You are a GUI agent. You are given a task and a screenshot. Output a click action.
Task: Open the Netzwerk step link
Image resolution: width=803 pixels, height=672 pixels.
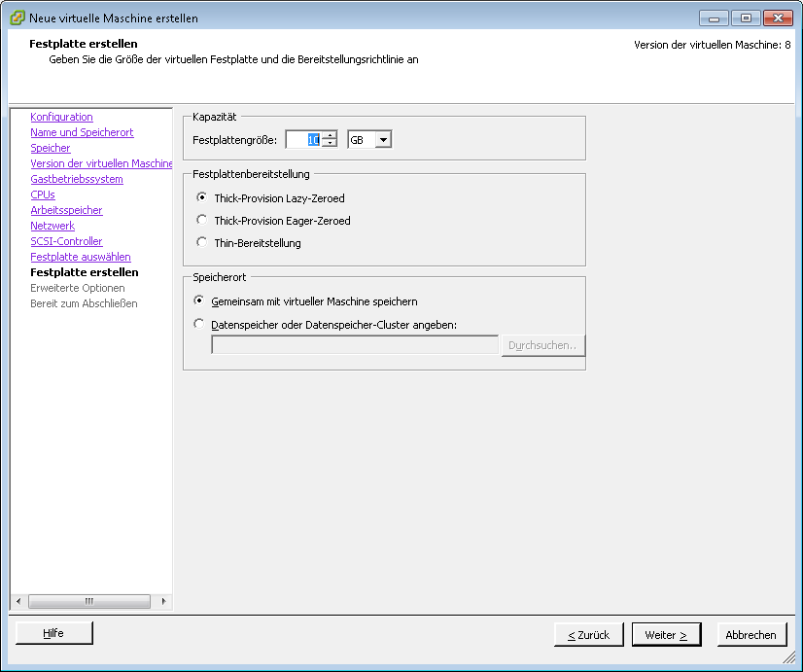click(52, 226)
